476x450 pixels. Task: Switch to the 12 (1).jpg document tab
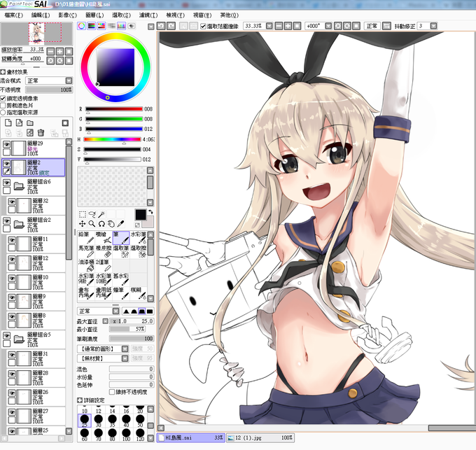coord(260,437)
